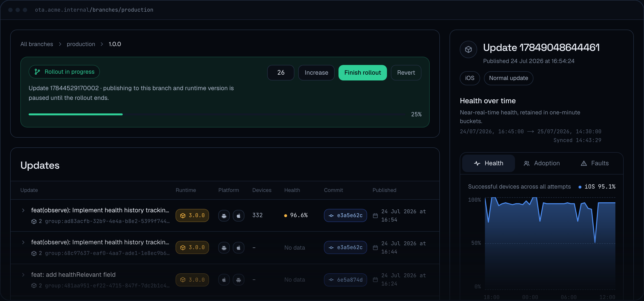Click the Health column header
Image resolution: width=644 pixels, height=301 pixels.
click(x=292, y=190)
